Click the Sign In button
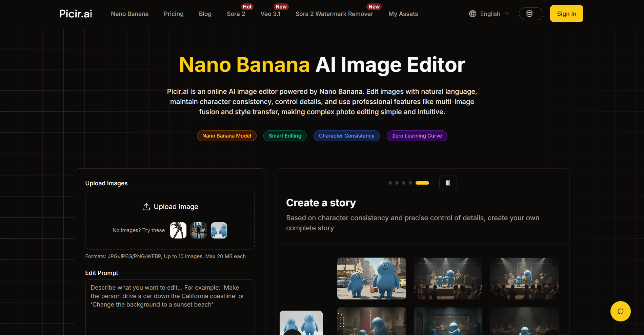This screenshot has height=335, width=644. click(566, 14)
